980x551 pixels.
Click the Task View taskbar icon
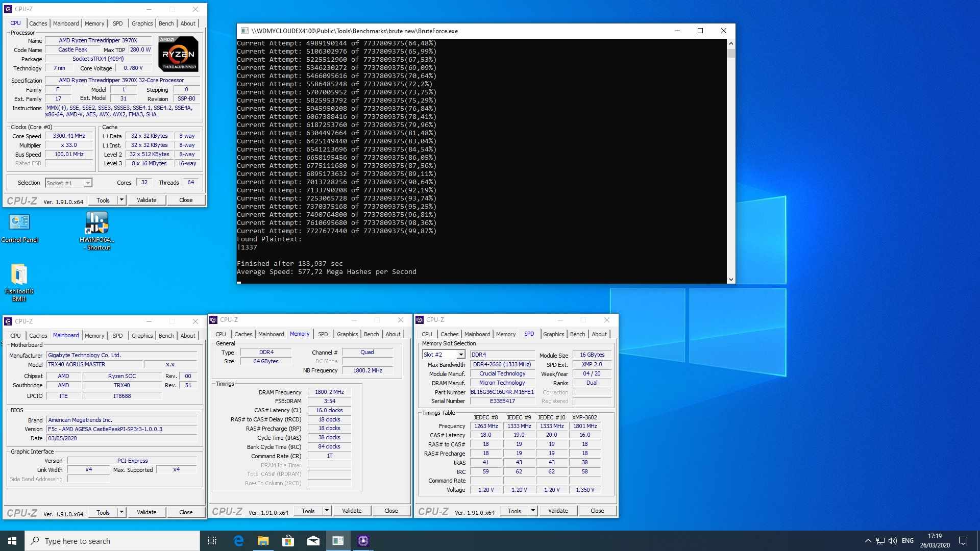point(212,541)
